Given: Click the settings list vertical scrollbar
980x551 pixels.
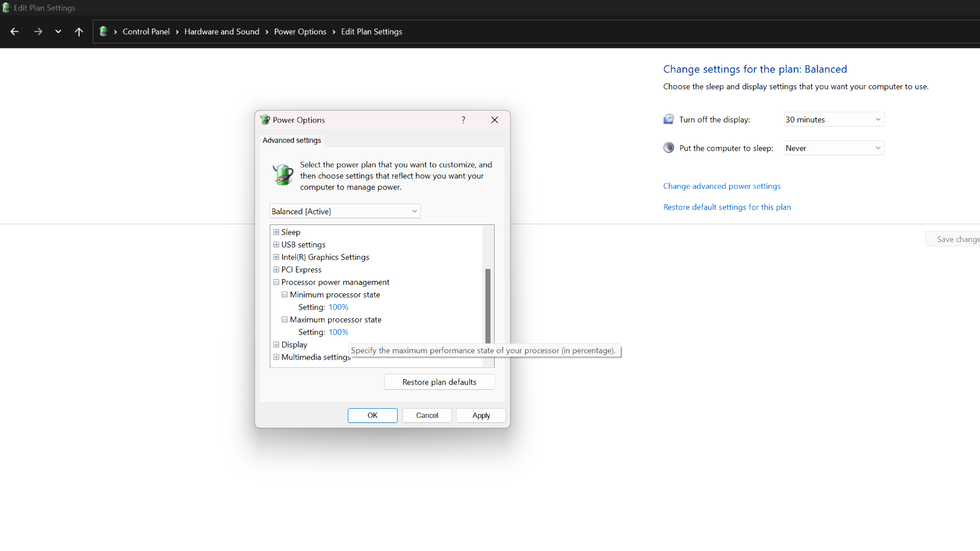Looking at the screenshot, I should point(488,306).
